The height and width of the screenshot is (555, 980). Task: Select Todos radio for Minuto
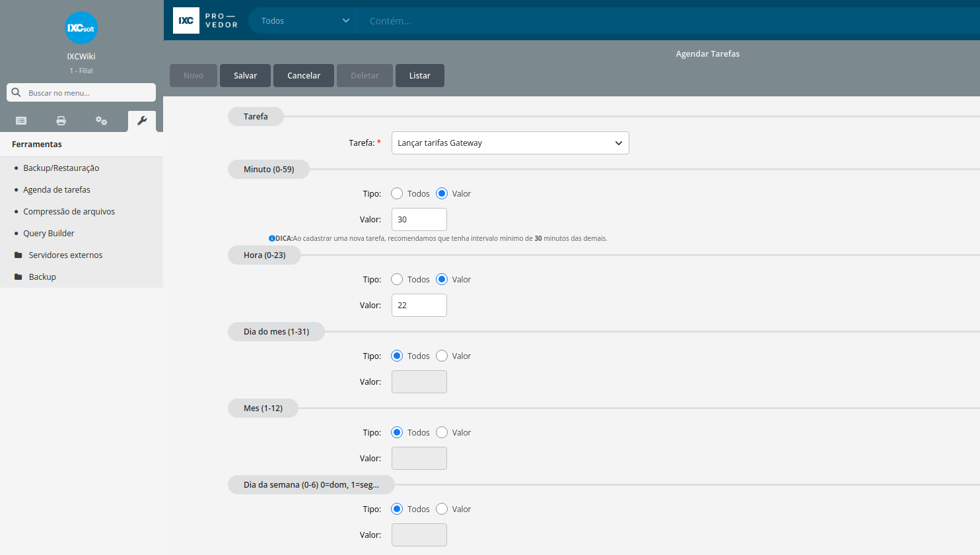point(397,193)
